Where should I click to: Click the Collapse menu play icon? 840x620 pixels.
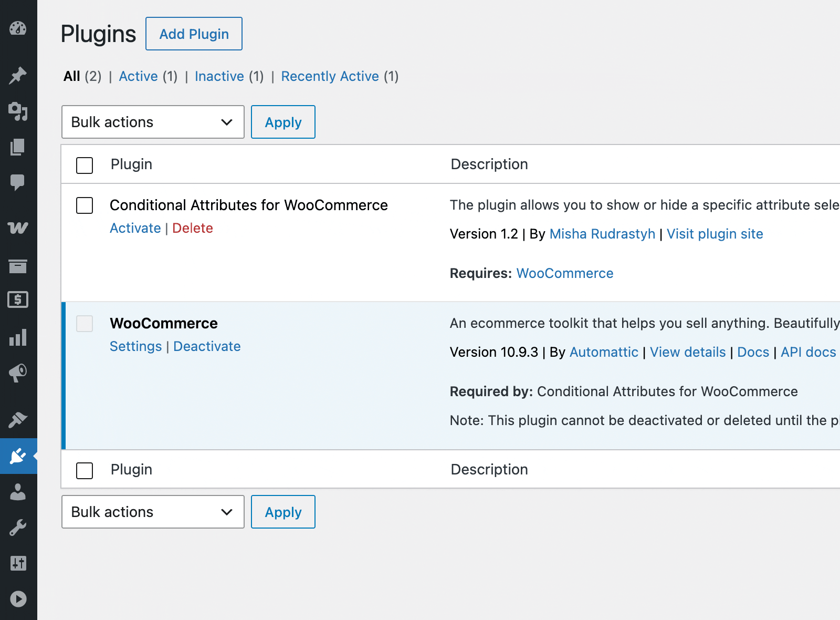coord(18,599)
